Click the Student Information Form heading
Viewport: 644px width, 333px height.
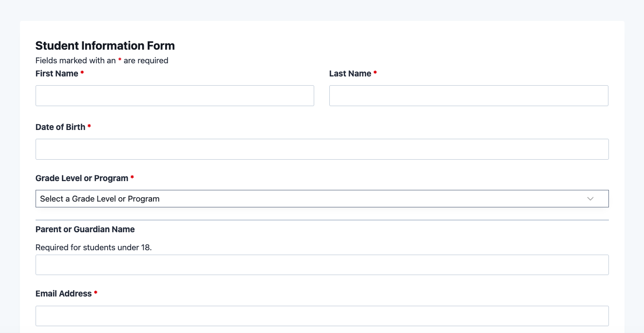[x=105, y=46]
